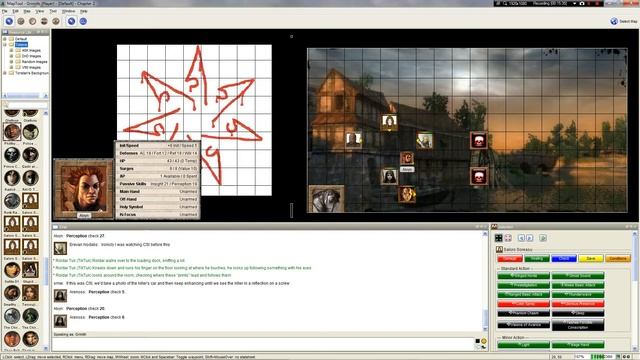Open the Map menu

tap(27, 11)
